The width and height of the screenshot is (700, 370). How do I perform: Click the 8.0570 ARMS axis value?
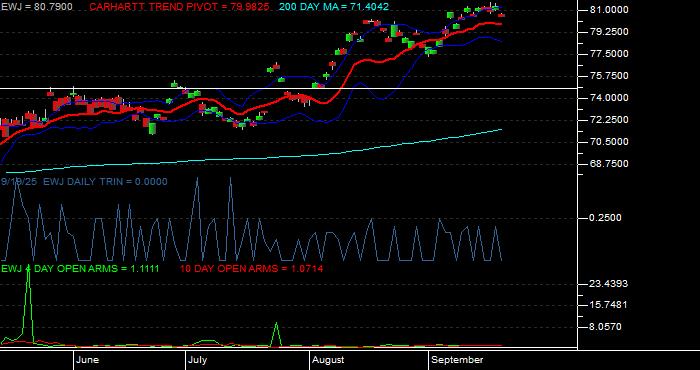(x=605, y=327)
